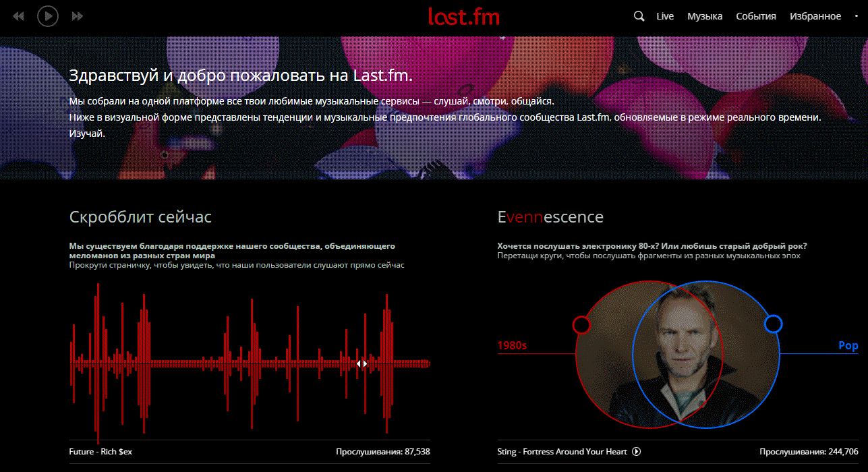Click the Sting artist photo
This screenshot has height=472, width=868.
(x=678, y=355)
